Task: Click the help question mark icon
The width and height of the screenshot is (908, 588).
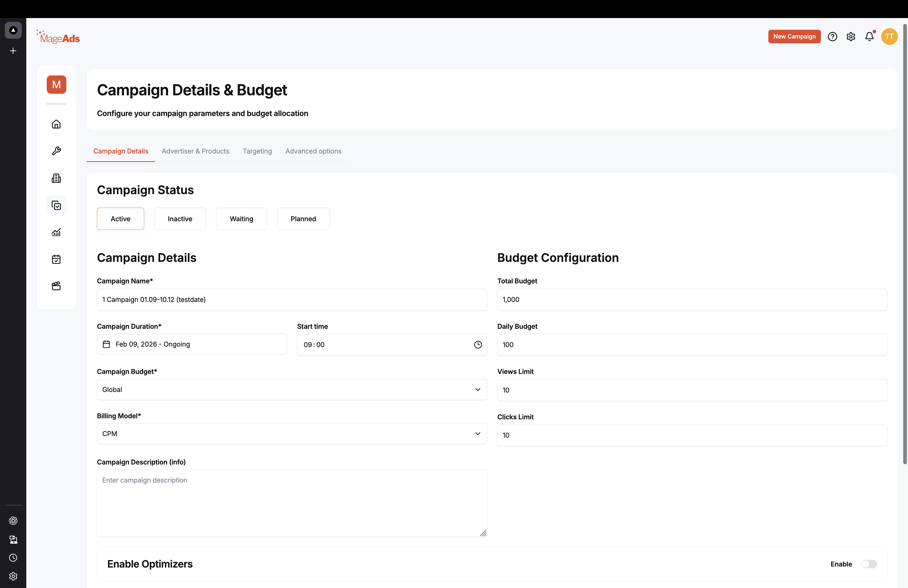Action: (x=832, y=37)
